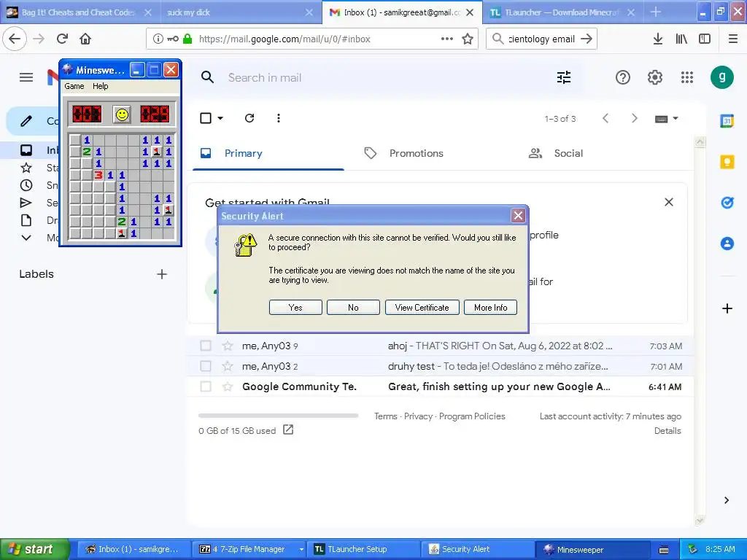Toggle the Gmail main menu hamburger icon
The height and width of the screenshot is (560, 747).
(26, 77)
